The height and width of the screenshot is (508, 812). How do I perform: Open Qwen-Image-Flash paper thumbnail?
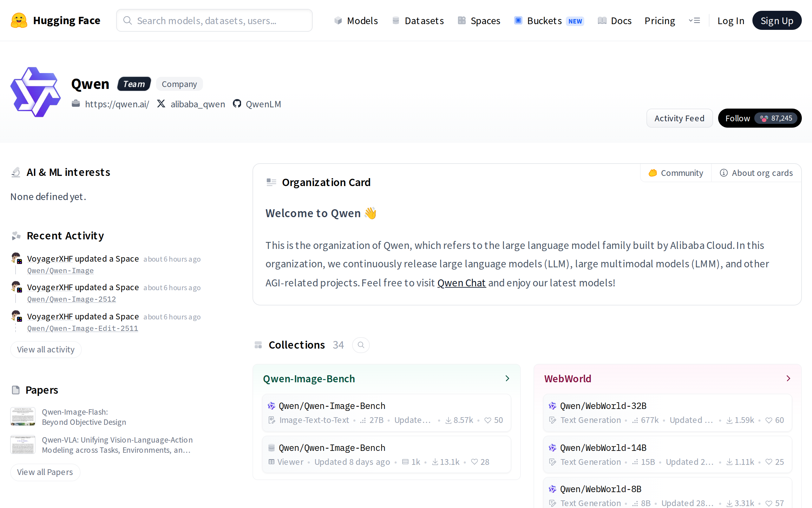pyautogui.click(x=23, y=417)
